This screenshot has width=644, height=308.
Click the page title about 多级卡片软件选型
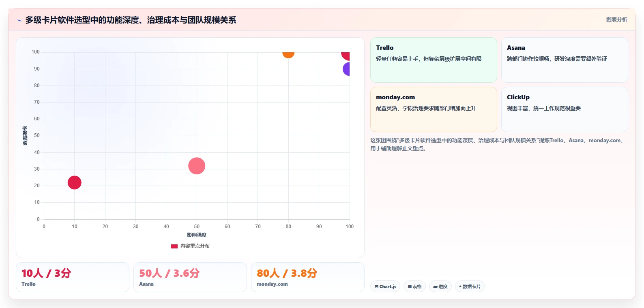pyautogui.click(x=131, y=20)
